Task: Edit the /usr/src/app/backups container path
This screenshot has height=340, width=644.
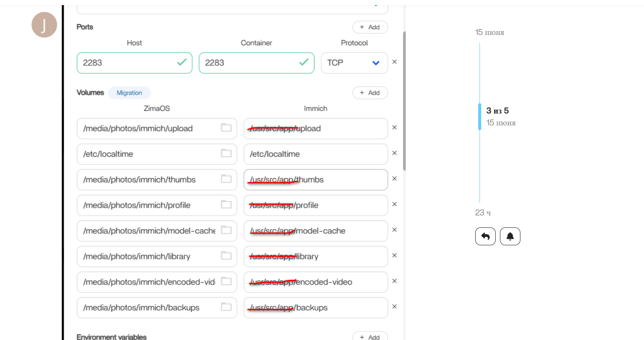Action: (316, 308)
